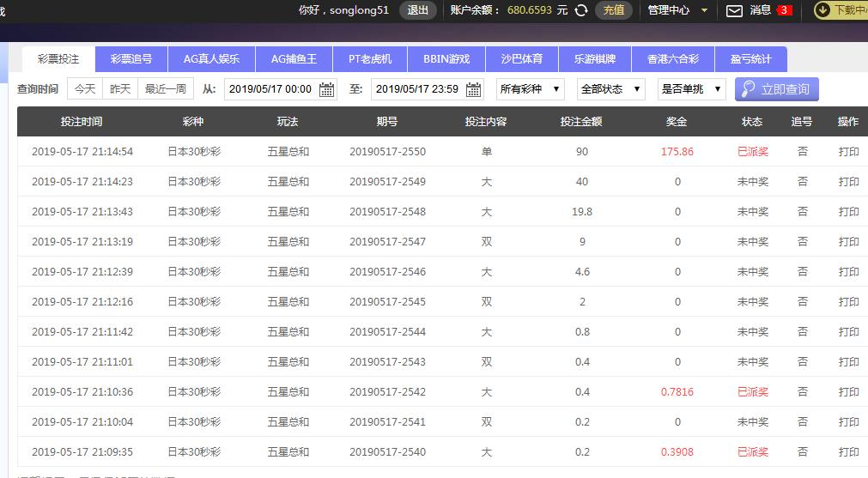Click the red unread message badge
This screenshot has width=868, height=478.
[784, 10]
